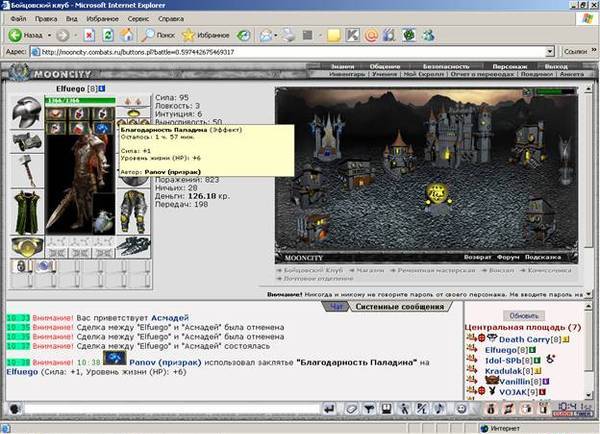Click the K toolbar icon
This screenshot has height=434, width=600.
pos(352,36)
